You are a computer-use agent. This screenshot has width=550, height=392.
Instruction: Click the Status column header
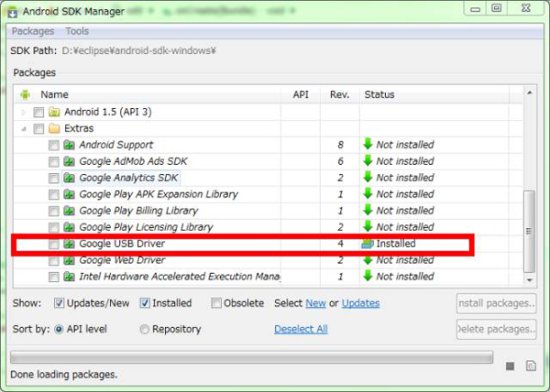[x=434, y=94]
